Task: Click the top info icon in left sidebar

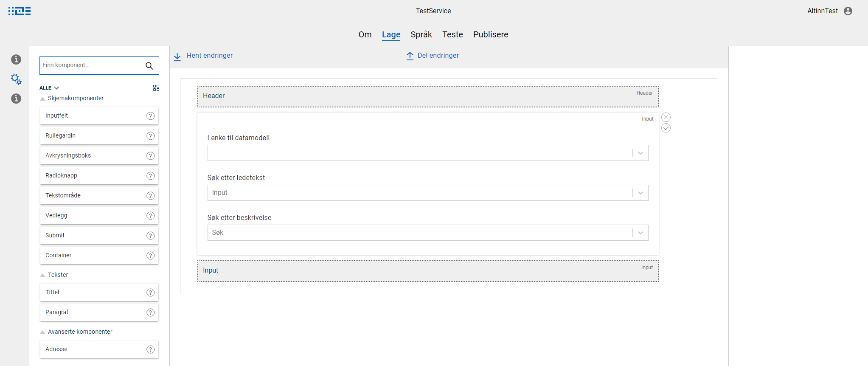Action: [16, 59]
